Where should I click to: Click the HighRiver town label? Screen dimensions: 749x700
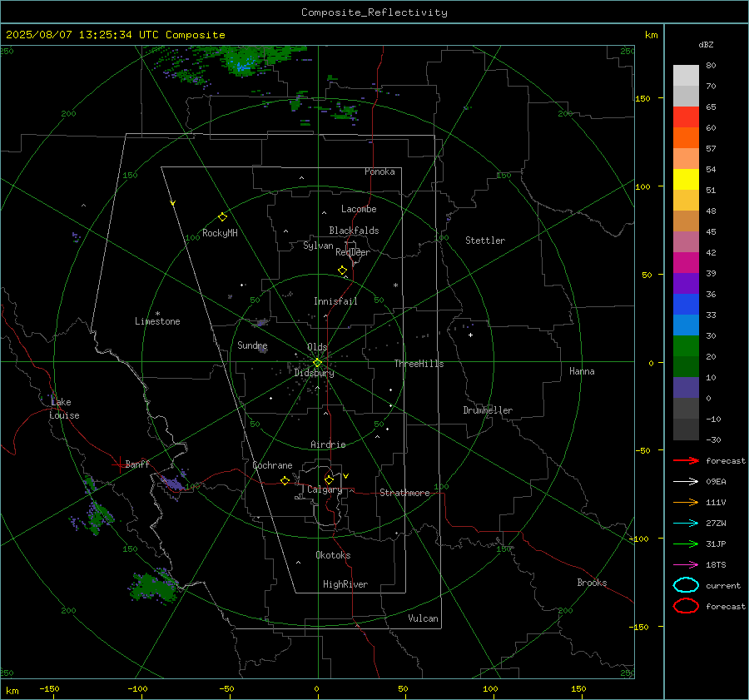(x=345, y=584)
